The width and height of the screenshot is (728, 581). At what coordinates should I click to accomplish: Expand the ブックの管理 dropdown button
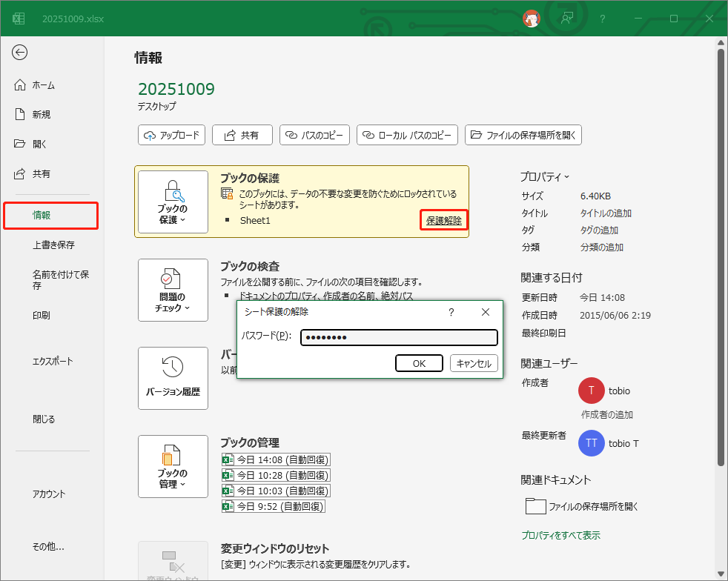click(173, 466)
